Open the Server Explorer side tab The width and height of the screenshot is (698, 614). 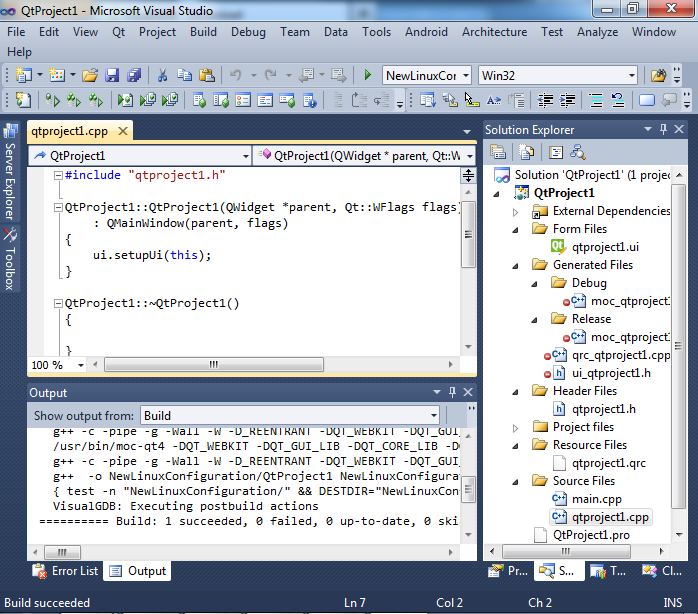[10, 172]
